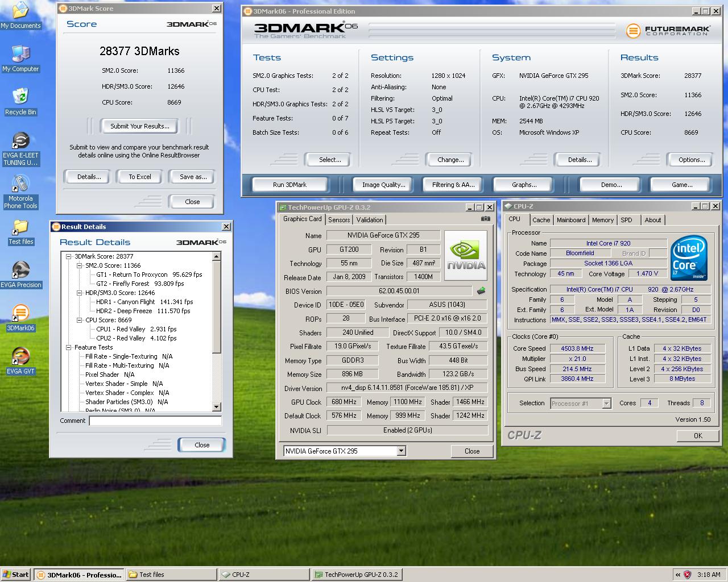Switch to CPU-Z taskbar item
The width and height of the screenshot is (728, 582).
(264, 574)
